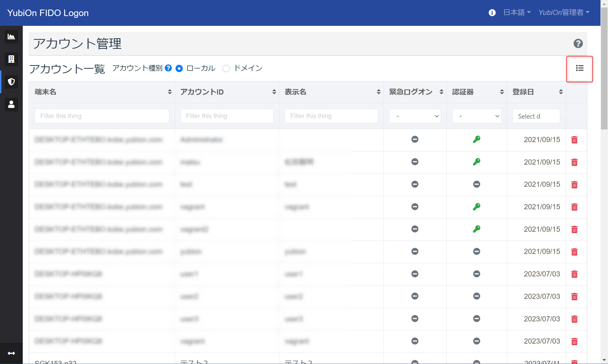Screen dimensions: 608x364
Task: Toggle 緊急ログオン dropdown filter on test row
Action: pyautogui.click(x=414, y=184)
